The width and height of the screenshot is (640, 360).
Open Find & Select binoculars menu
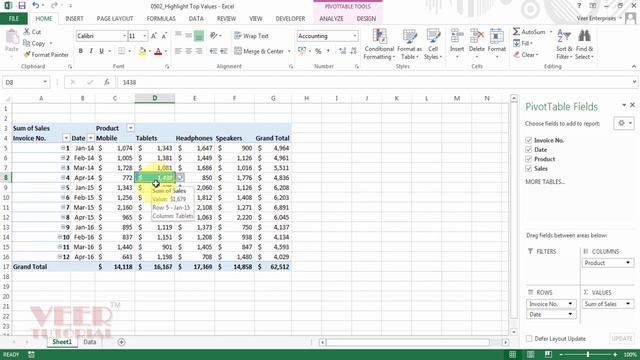click(584, 45)
